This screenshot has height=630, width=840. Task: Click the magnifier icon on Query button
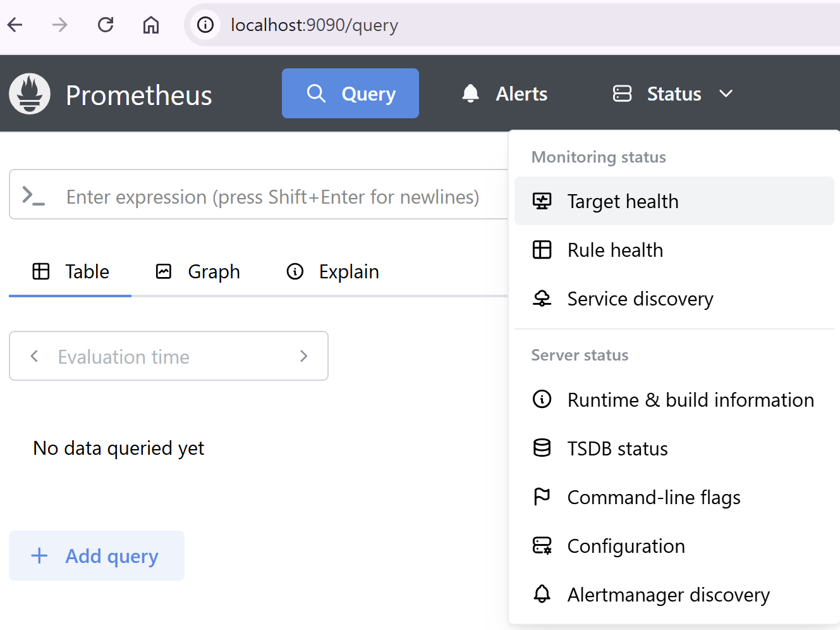pos(316,94)
